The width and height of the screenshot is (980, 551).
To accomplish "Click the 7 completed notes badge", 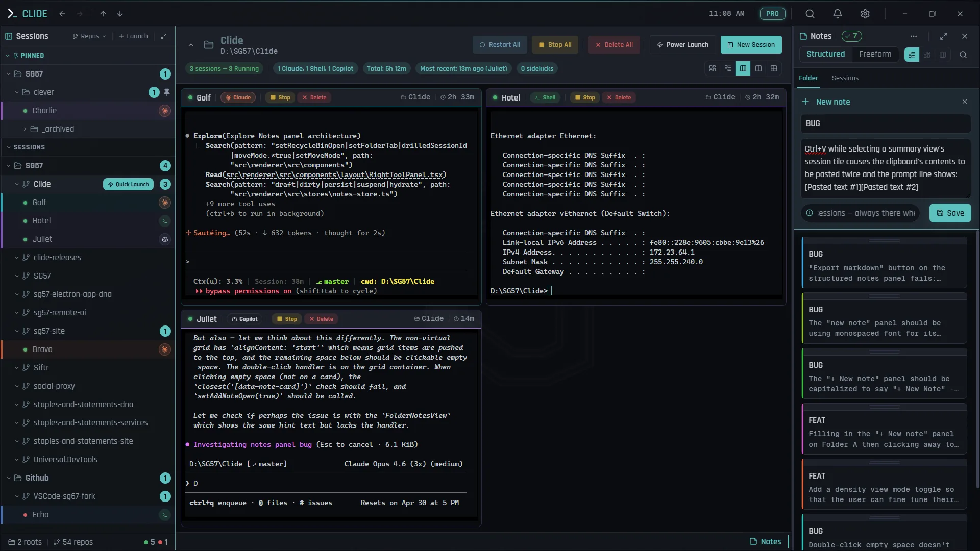I will click(852, 36).
